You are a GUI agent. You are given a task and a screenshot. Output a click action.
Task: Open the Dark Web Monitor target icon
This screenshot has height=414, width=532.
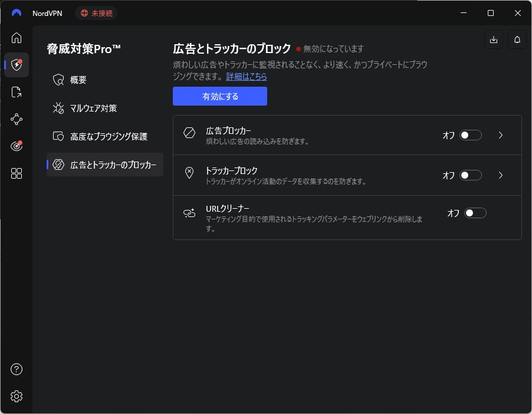point(17,146)
